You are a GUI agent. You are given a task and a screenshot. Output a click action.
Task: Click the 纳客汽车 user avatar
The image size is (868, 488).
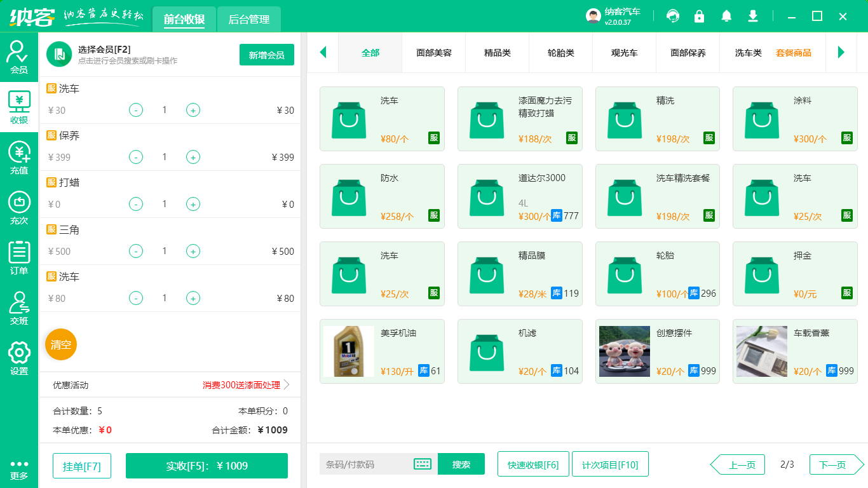coord(593,17)
